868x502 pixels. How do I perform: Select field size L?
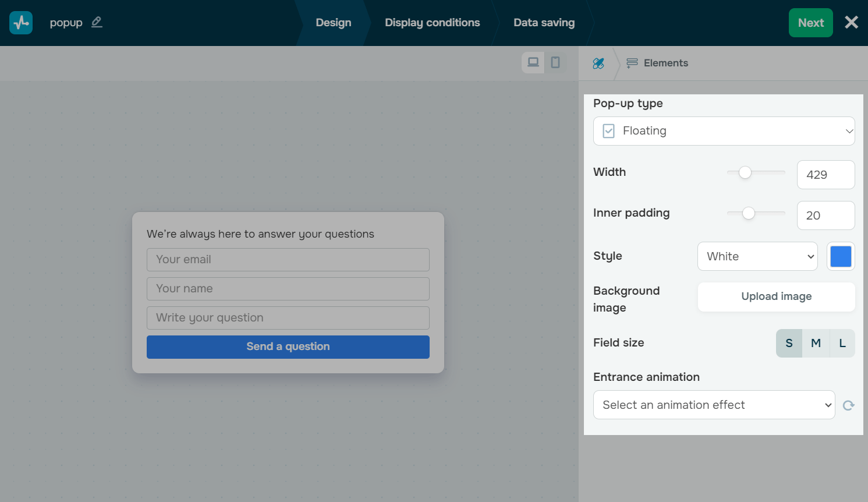(842, 343)
